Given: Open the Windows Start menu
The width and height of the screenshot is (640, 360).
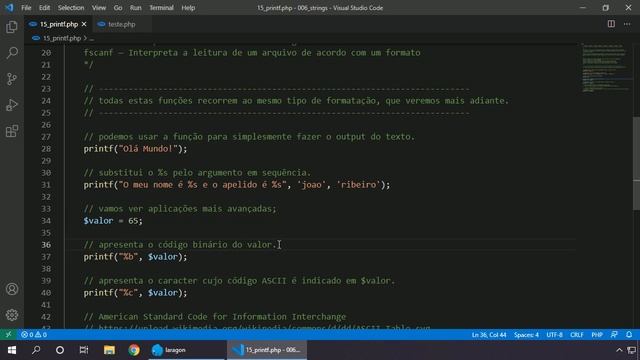Looking at the screenshot, I should point(12,350).
